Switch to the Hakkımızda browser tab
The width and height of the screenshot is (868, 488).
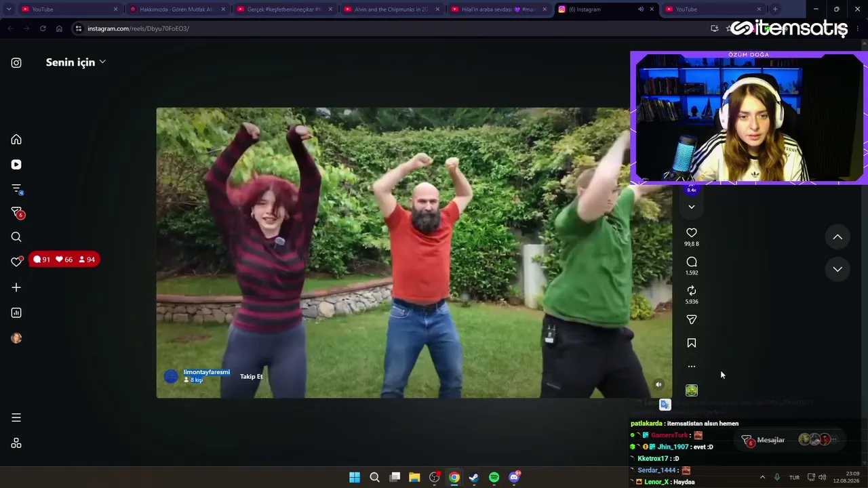click(178, 9)
